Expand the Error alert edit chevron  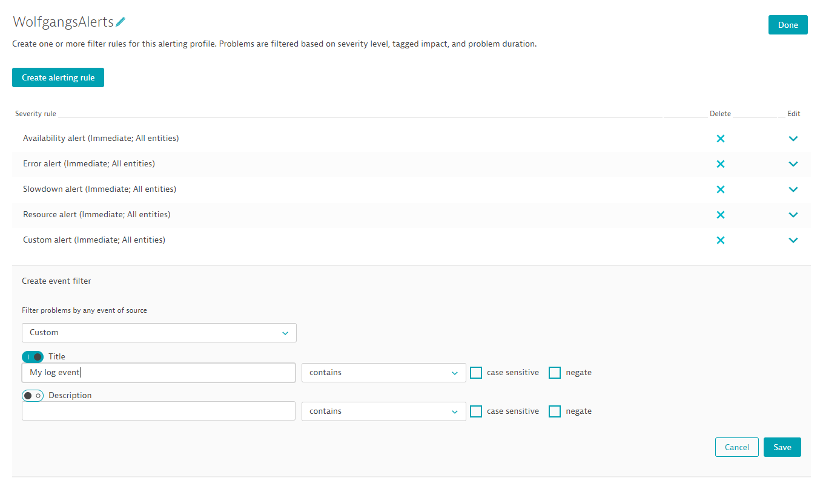pos(793,164)
